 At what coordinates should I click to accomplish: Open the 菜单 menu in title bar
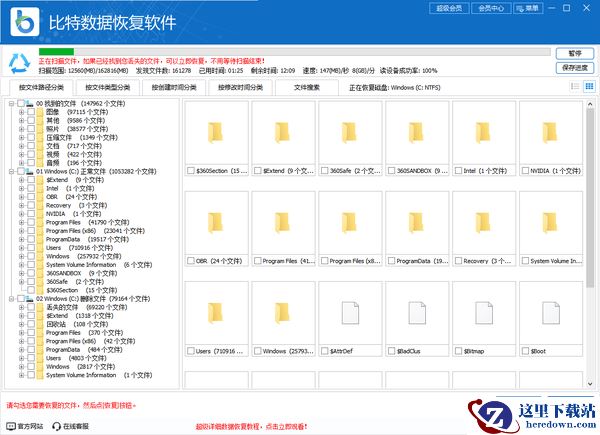tap(528, 8)
